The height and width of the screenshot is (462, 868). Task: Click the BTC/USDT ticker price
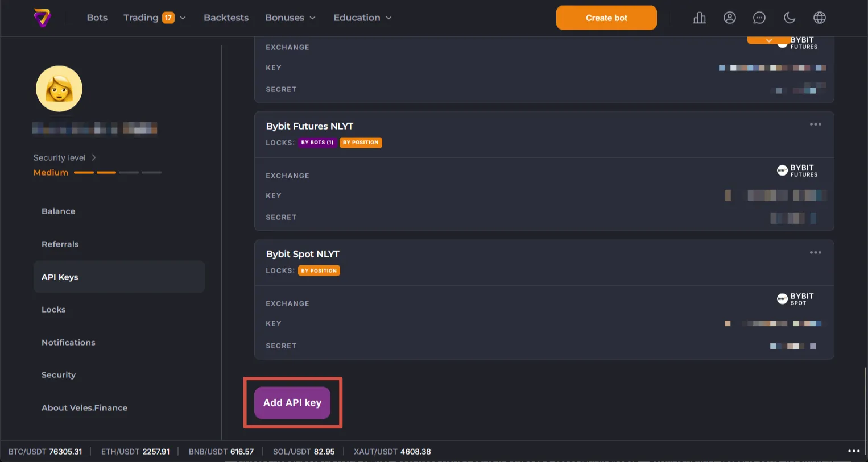click(x=65, y=452)
